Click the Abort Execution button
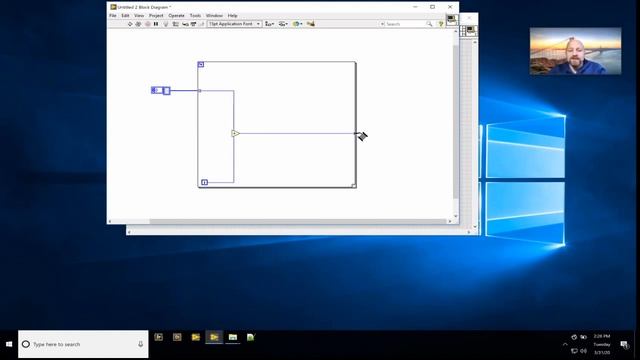Viewport: 640px width, 360px height. point(147,24)
